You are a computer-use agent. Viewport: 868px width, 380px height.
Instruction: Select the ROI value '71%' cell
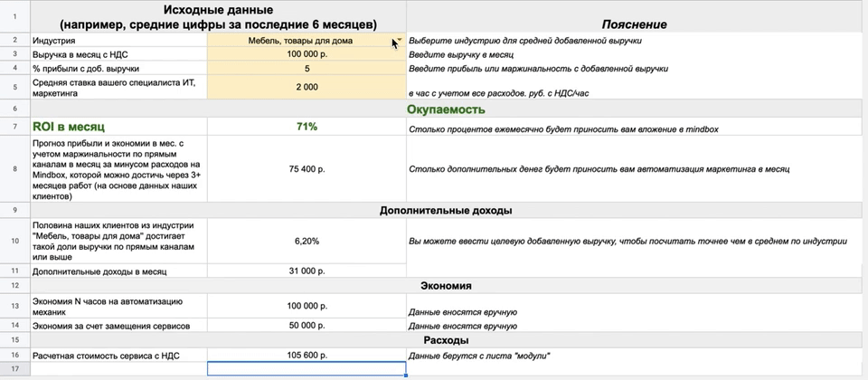pos(307,127)
